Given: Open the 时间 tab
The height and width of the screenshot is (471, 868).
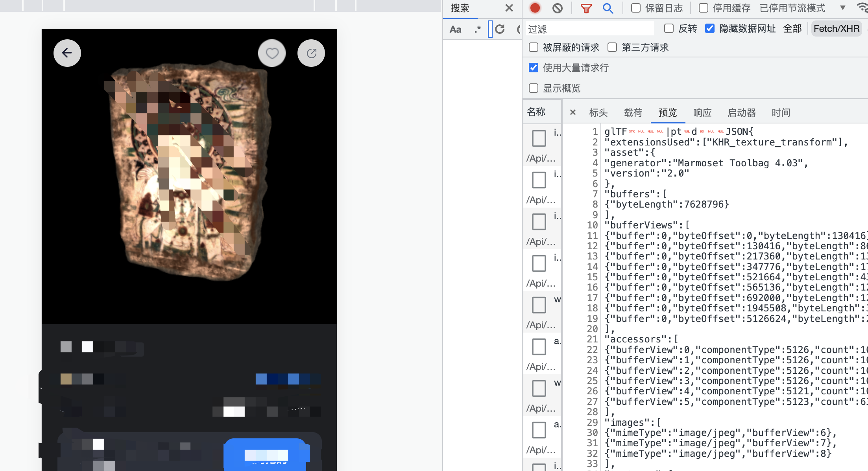Looking at the screenshot, I should point(781,113).
